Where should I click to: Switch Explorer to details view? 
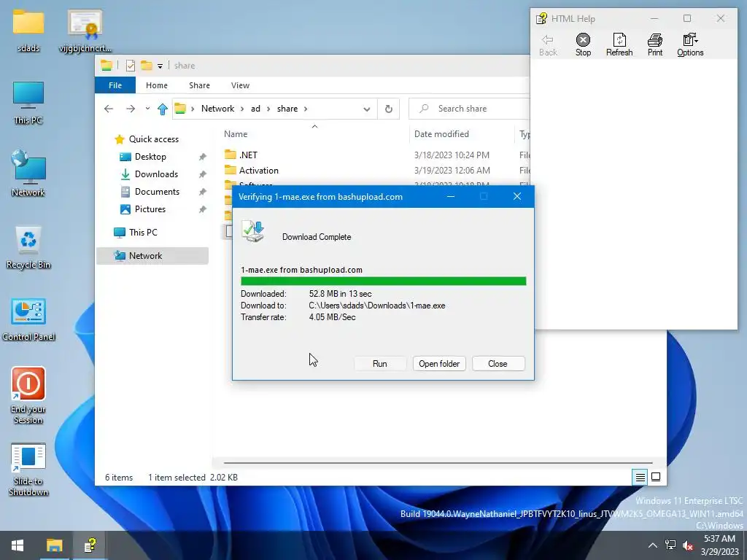(x=640, y=477)
